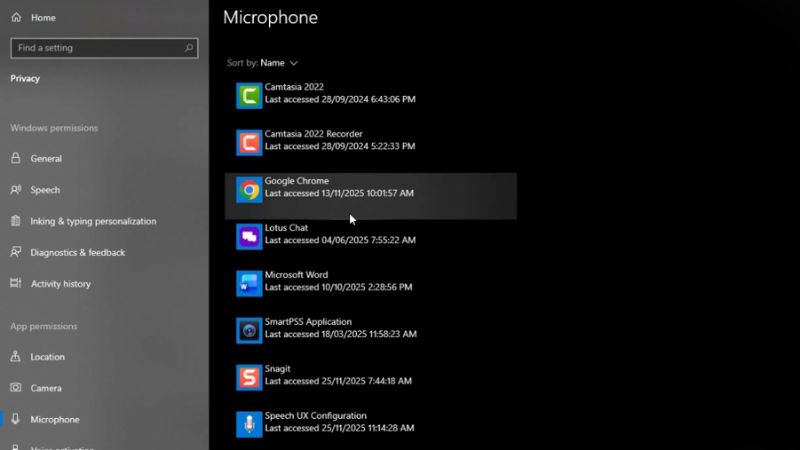Click Last accessed 25/11/2025 7:44:18 AM
Image resolution: width=800 pixels, height=450 pixels.
click(x=338, y=381)
